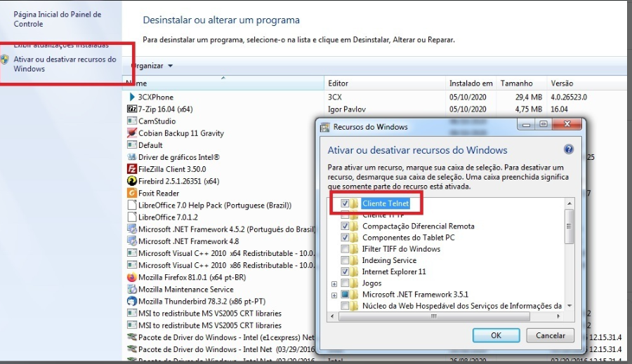632x364 pixels.
Task: Click the .NET Framework 4.8 icon
Action: pos(132,241)
